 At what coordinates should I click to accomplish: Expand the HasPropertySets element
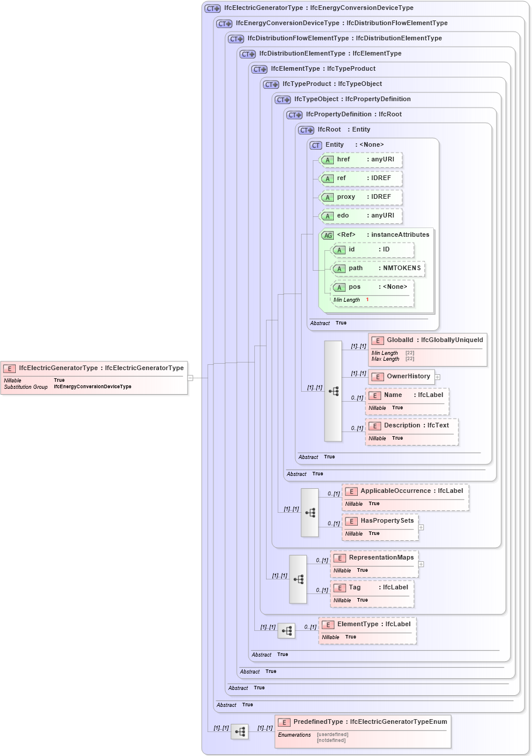click(421, 527)
